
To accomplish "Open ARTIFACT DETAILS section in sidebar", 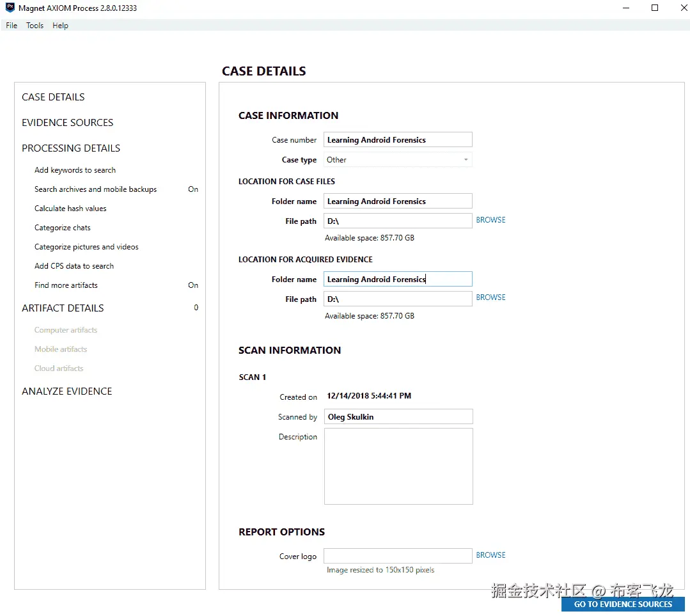I will (x=63, y=308).
